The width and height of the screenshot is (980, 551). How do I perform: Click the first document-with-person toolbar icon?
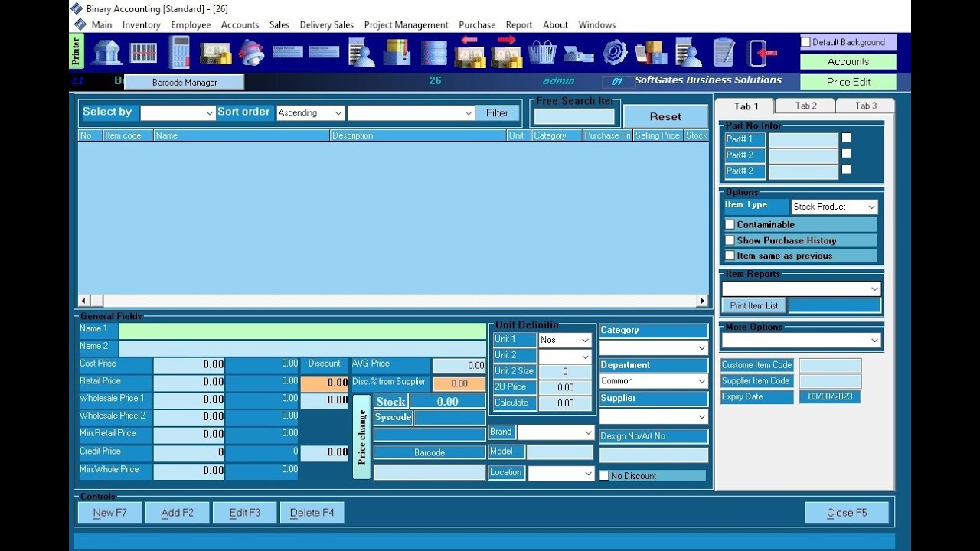pos(361,52)
